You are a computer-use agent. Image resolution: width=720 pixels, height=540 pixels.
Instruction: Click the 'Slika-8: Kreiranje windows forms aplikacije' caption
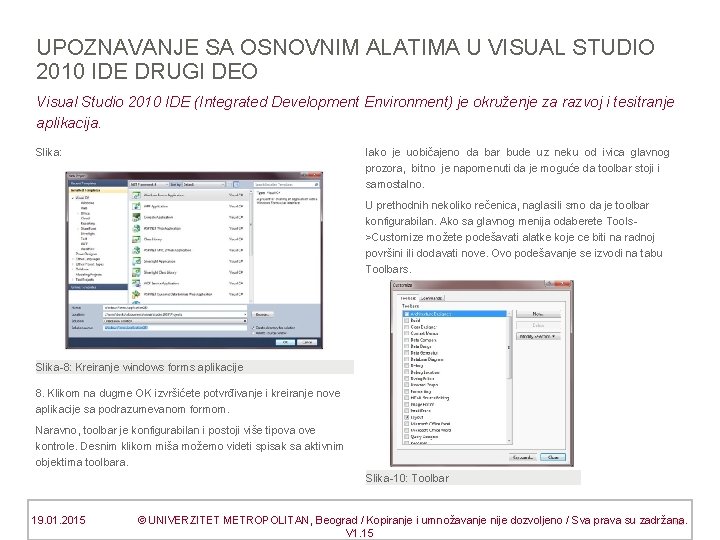pos(140,367)
